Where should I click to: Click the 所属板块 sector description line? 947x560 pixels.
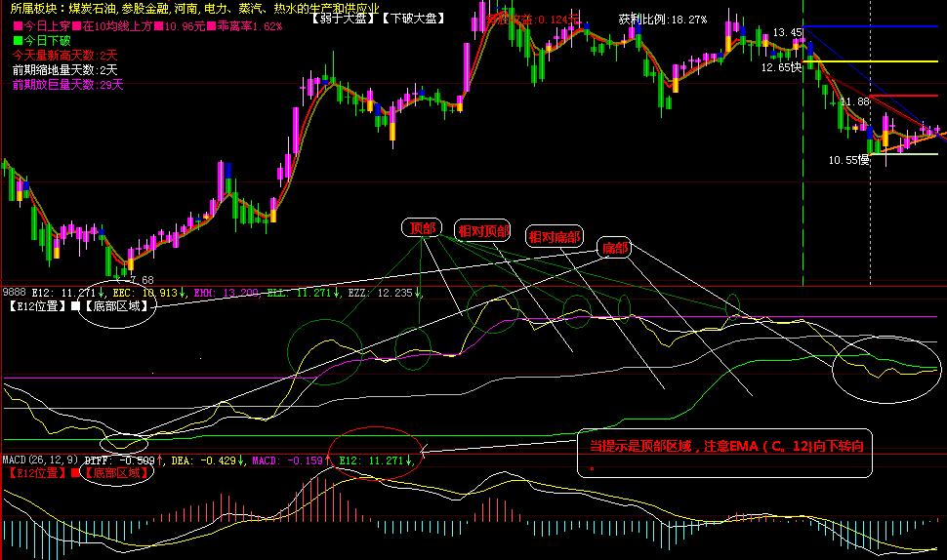195,9
